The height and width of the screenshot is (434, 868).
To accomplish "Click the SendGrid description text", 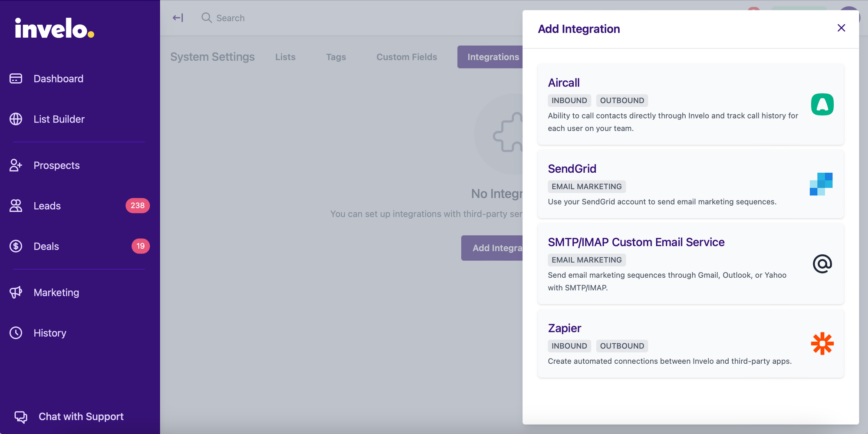I will (662, 202).
